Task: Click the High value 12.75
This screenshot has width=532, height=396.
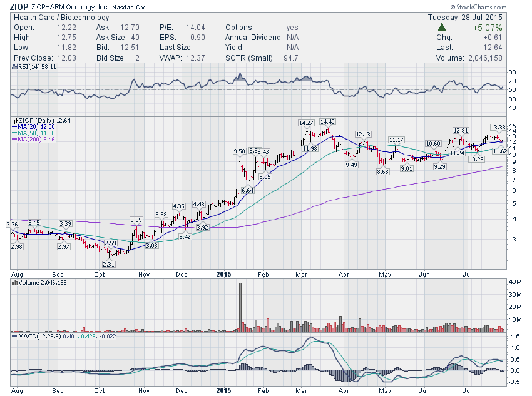Action: (x=66, y=38)
